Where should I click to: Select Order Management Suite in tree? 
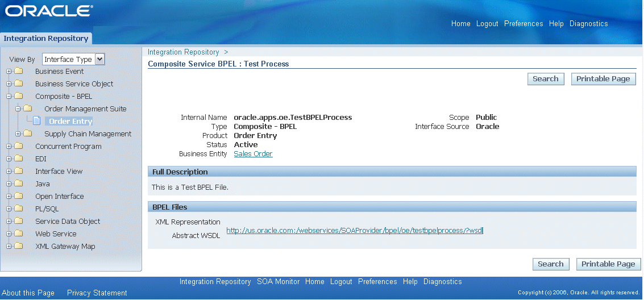[85, 109]
